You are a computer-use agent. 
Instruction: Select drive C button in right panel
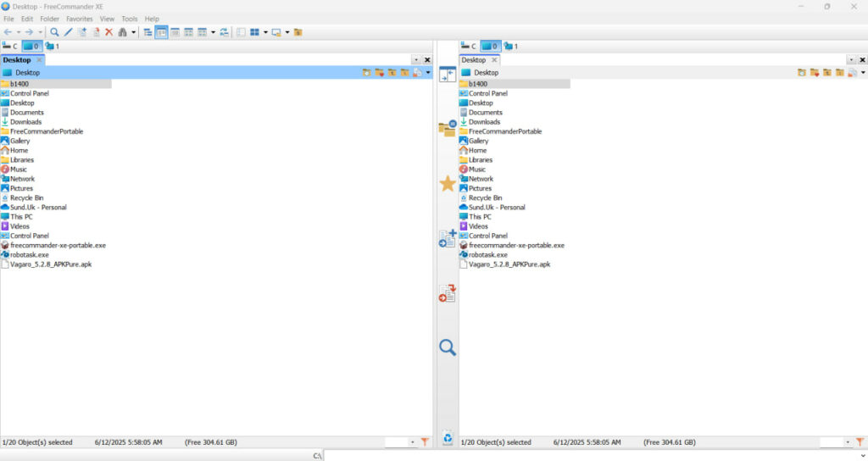[469, 46]
